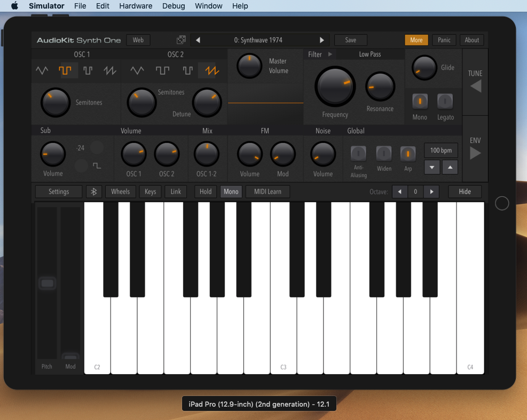The image size is (527, 420).
Task: Open the Help menu
Action: point(240,6)
